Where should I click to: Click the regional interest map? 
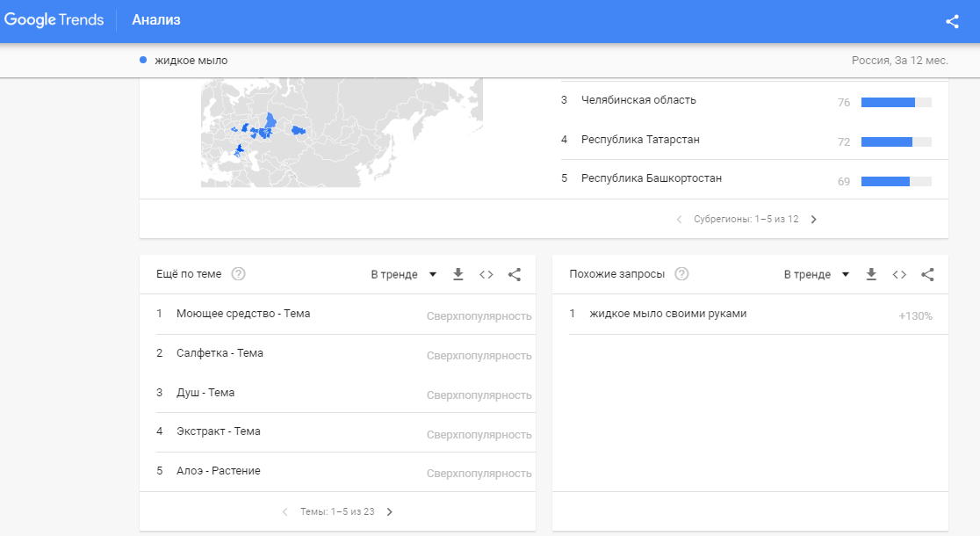[342, 132]
